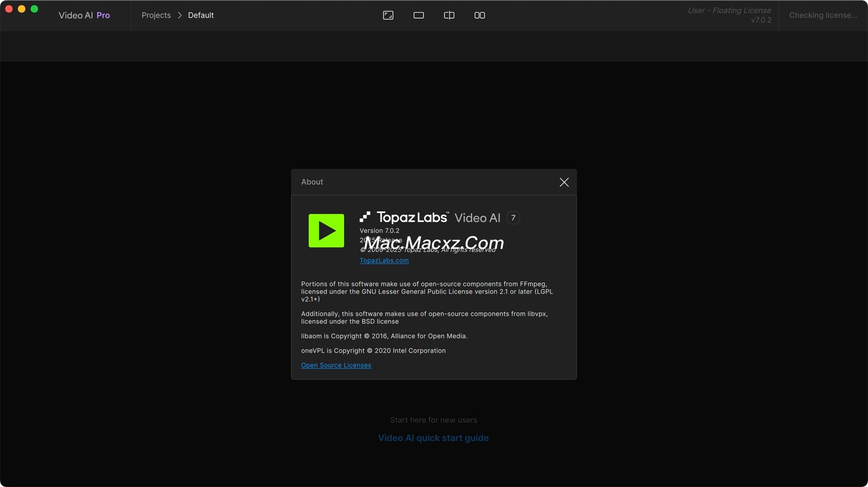The height and width of the screenshot is (487, 868).
Task: Click the User Floating License label
Action: [729, 10]
